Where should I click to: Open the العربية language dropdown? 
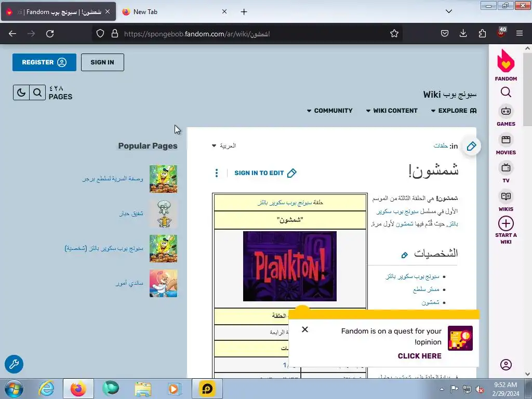tap(223, 145)
